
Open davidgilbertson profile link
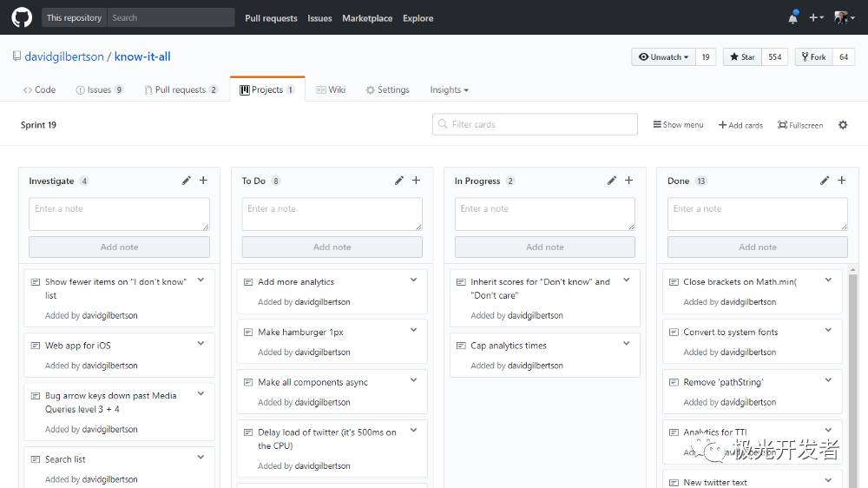[x=64, y=56]
